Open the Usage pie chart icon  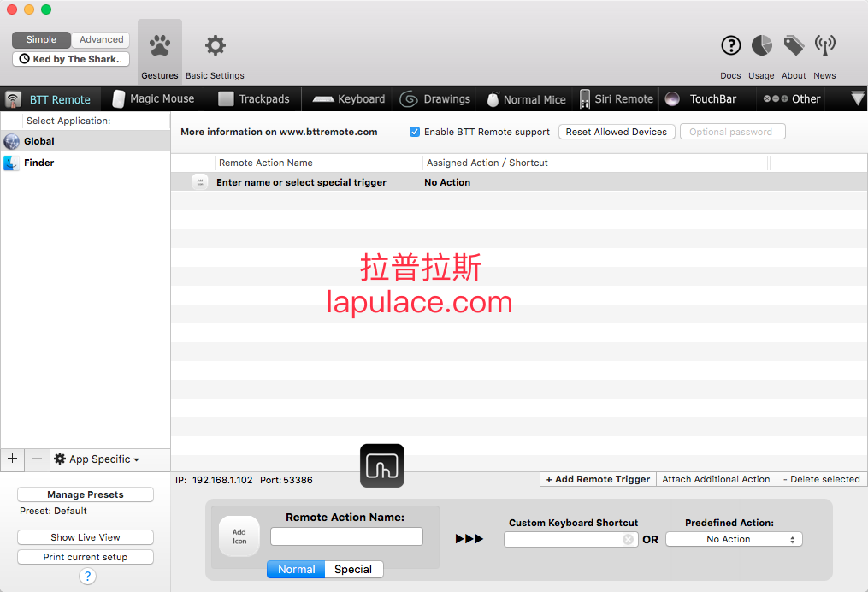point(762,45)
